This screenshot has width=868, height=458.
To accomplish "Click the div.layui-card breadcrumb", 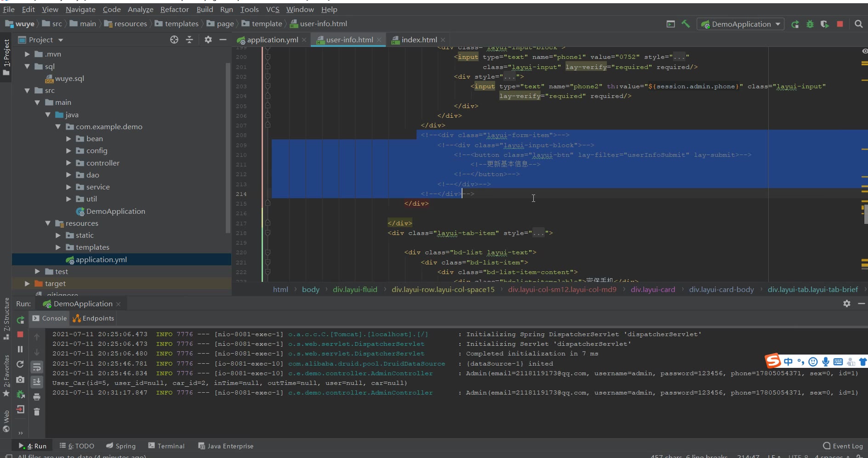I will tap(652, 289).
